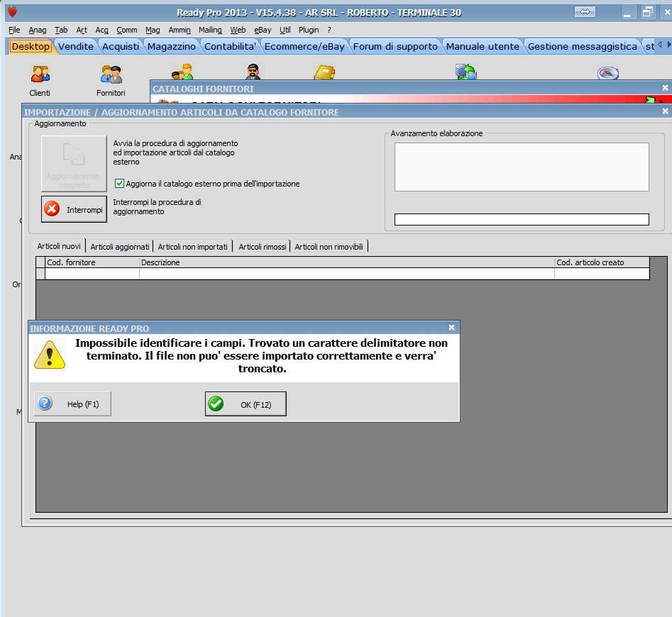Screen dimensions: 672x617
Task: Click the Cod. fornitore column header
Action: tap(92, 262)
